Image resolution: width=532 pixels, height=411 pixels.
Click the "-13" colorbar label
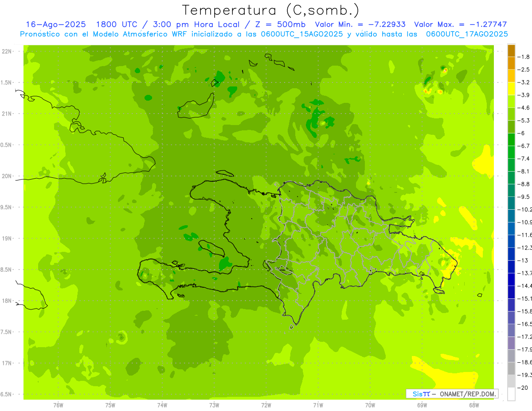pos(524,260)
